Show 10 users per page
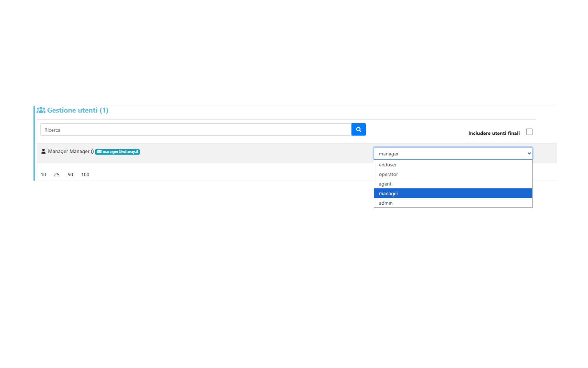588x368 pixels. 44,175
